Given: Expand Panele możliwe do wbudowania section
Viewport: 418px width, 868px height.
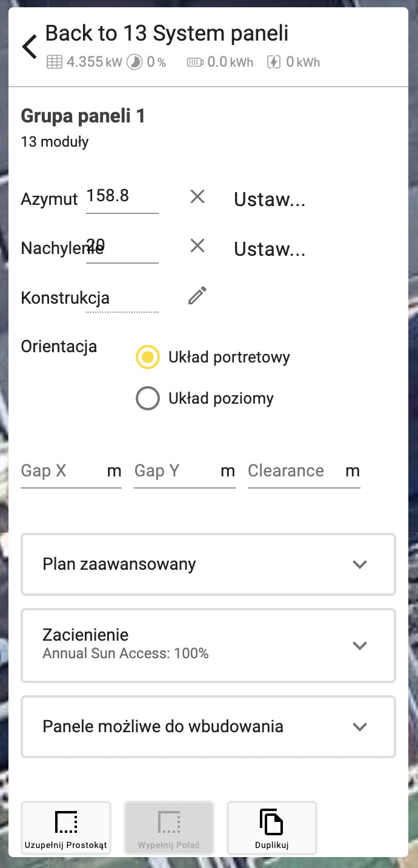Looking at the screenshot, I should coord(208,727).
